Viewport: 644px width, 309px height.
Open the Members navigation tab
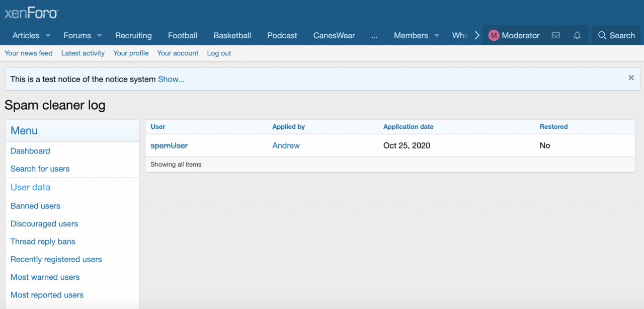(411, 36)
